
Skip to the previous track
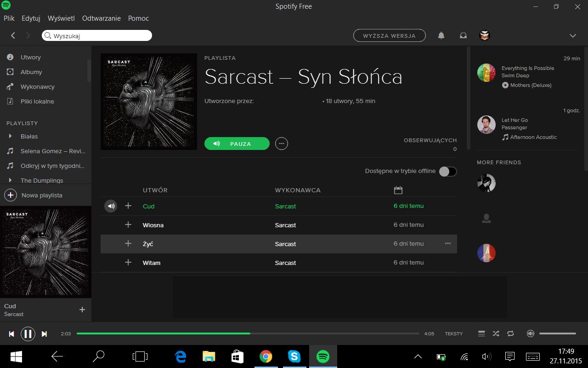coord(11,334)
